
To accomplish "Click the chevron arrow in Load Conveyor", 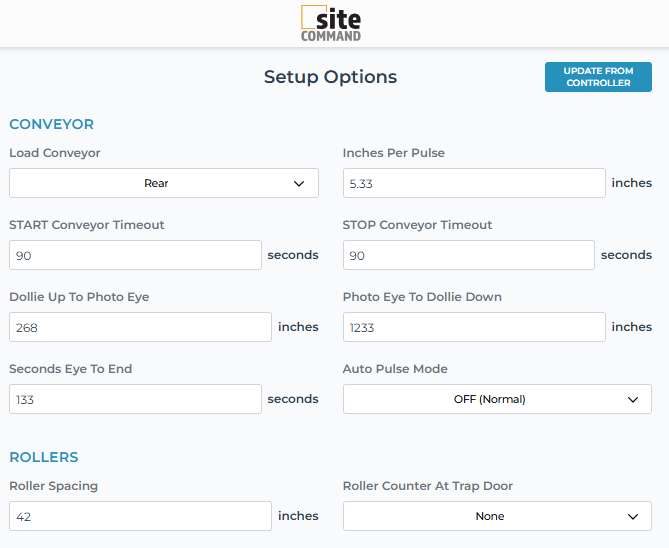I will [x=299, y=183].
